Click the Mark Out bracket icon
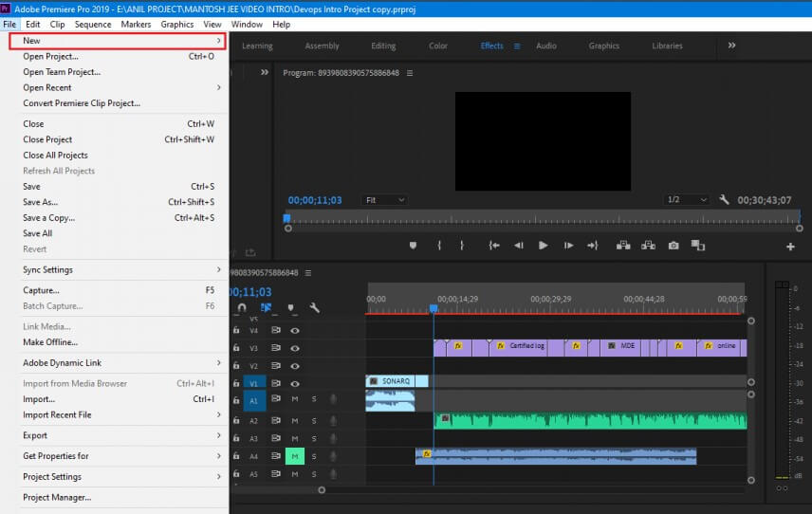 [x=462, y=246]
